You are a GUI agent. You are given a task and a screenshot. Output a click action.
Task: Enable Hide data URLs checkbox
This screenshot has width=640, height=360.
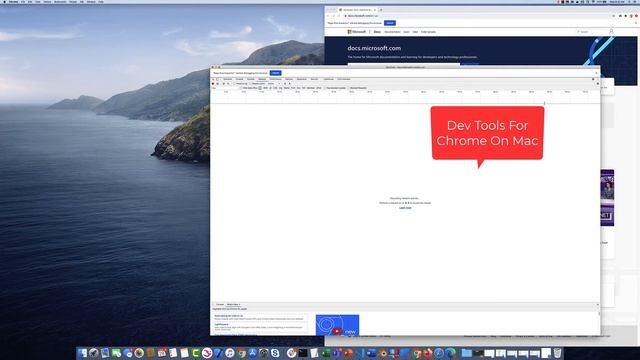point(242,88)
